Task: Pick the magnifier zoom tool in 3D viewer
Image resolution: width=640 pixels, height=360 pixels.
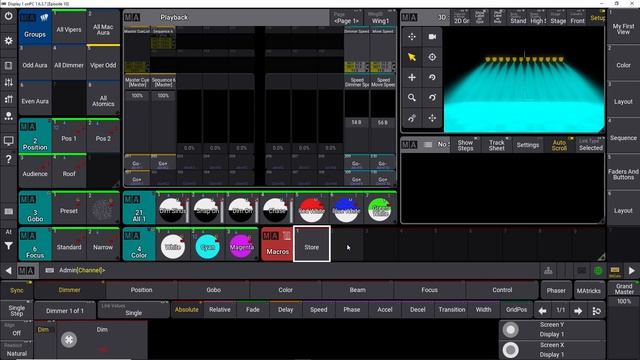Action: 412,98
